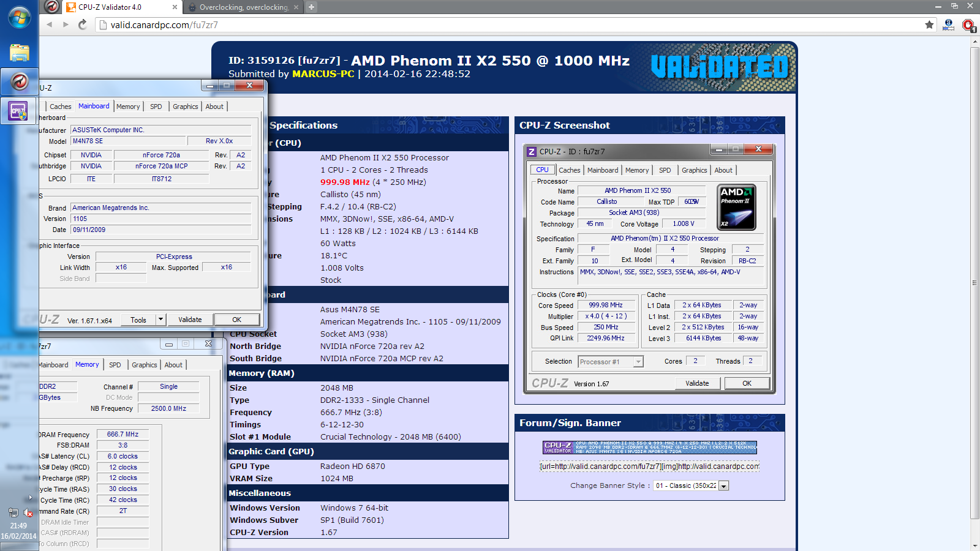Bookmark the page using the star icon
This screenshot has height=551, width=980.
click(x=929, y=24)
